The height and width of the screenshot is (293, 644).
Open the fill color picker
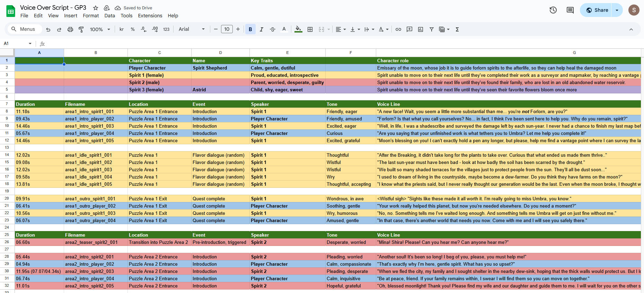298,29
